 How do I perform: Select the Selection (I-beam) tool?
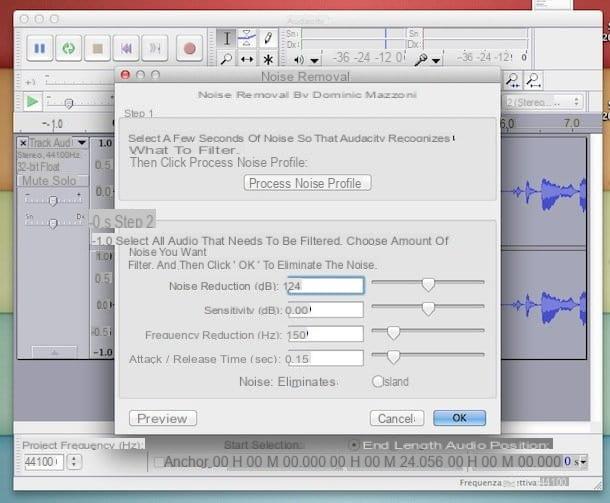(227, 39)
